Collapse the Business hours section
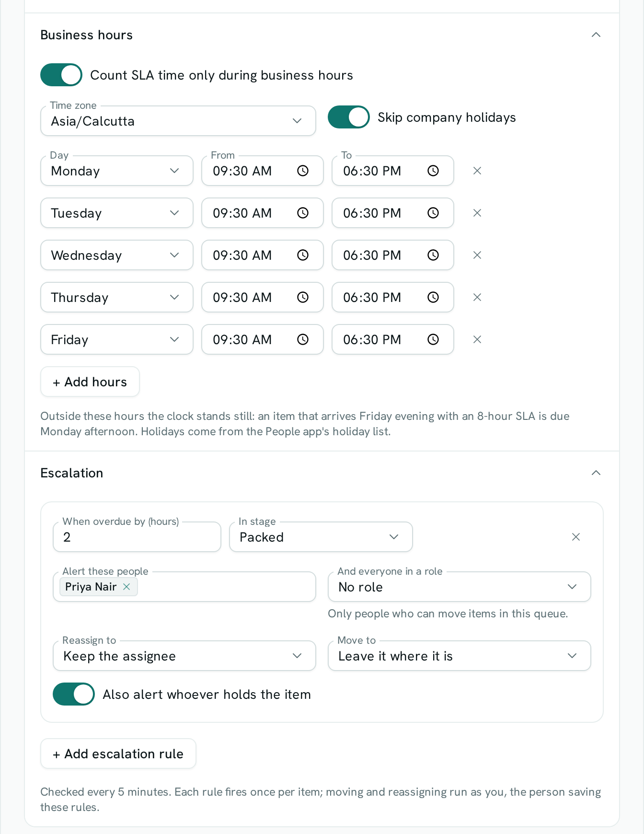Image resolution: width=644 pixels, height=834 pixels. click(596, 35)
